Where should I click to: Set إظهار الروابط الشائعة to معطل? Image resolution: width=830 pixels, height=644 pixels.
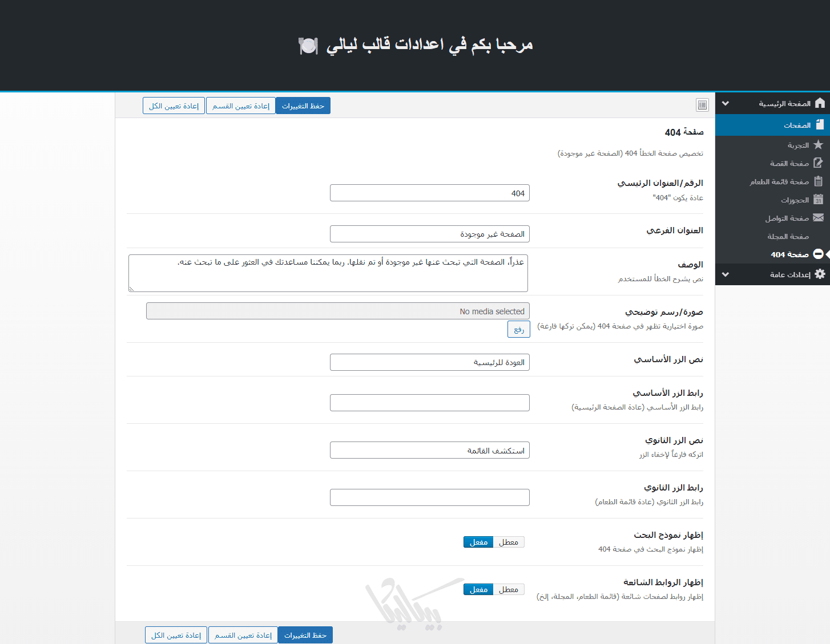pos(508,589)
